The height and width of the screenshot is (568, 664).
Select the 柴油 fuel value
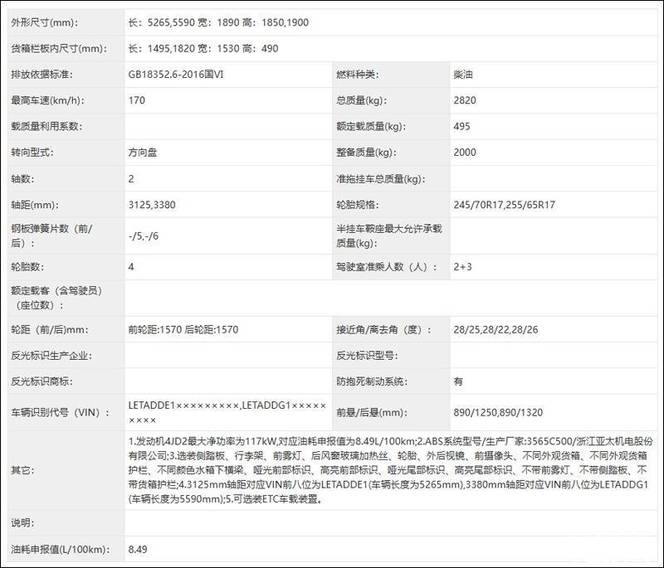(x=463, y=75)
